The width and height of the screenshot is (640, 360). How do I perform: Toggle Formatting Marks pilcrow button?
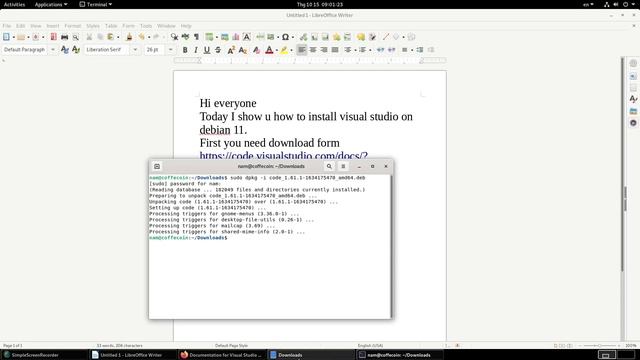(x=196, y=37)
